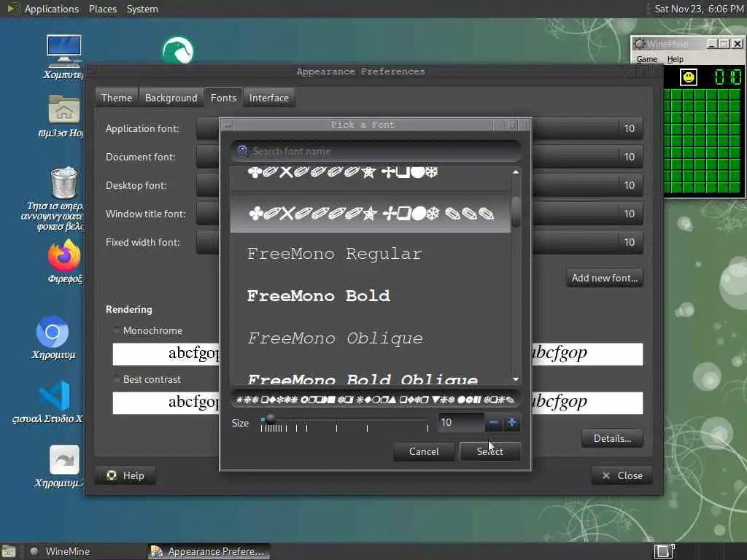This screenshot has height=560, width=747.
Task: Open the WineMine Help menu
Action: (x=675, y=59)
